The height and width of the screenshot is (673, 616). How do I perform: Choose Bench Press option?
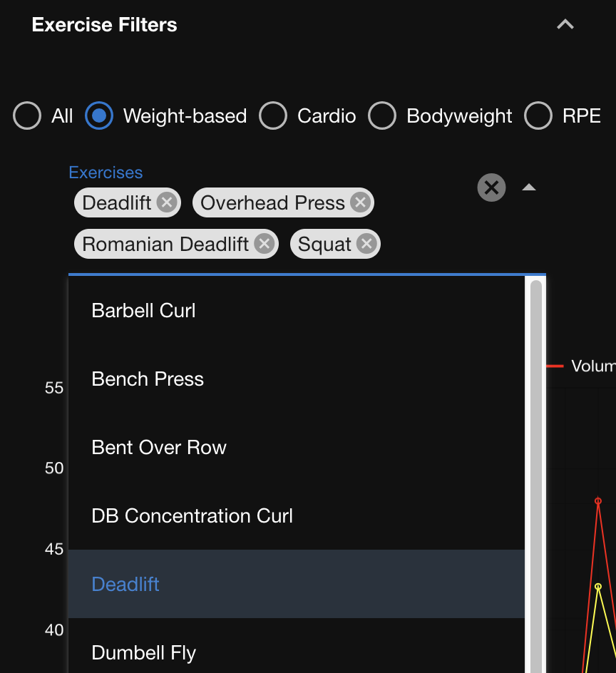[148, 379]
